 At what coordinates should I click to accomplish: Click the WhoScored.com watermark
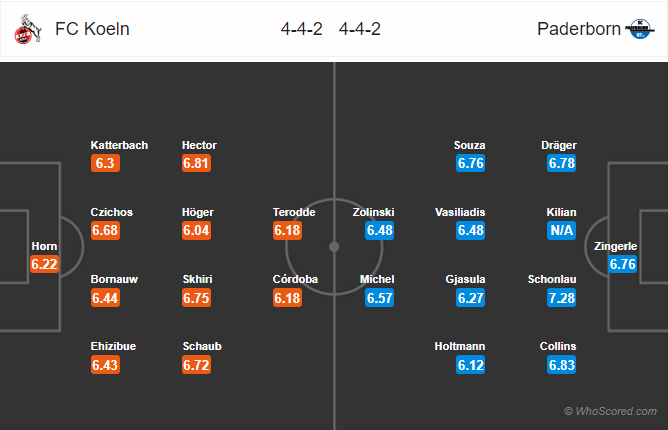tap(610, 411)
